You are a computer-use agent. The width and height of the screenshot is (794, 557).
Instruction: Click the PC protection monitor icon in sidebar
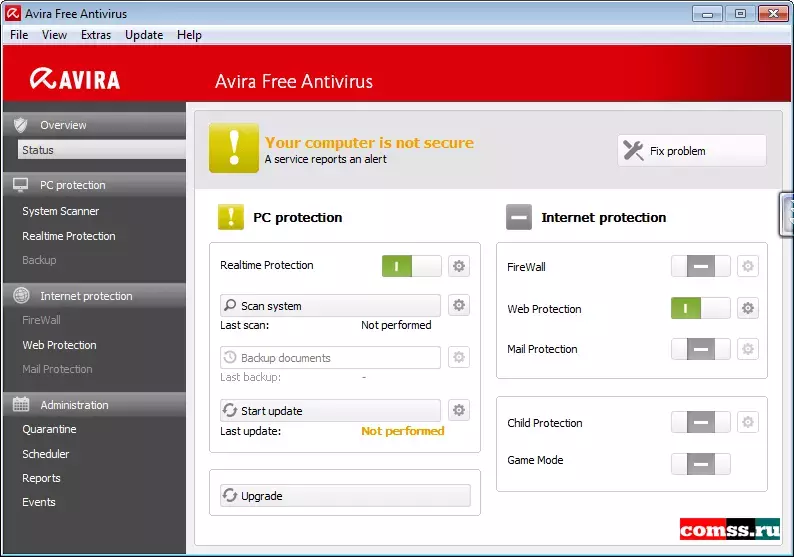tap(21, 185)
